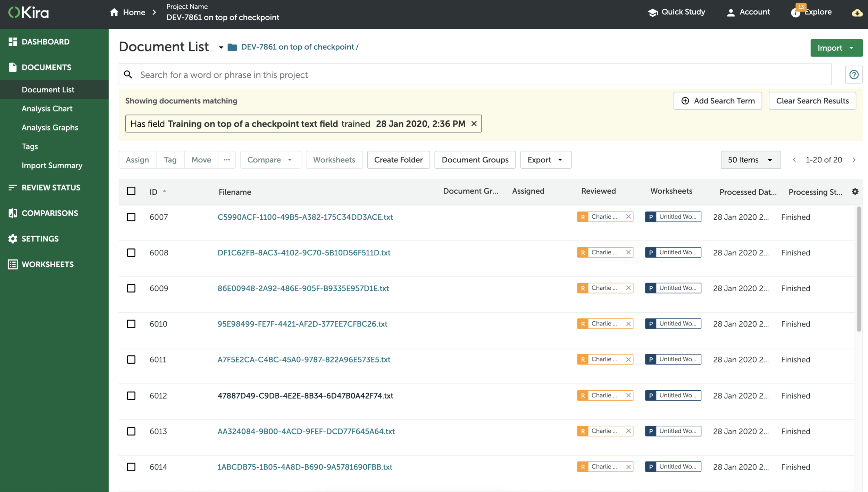Image resolution: width=868 pixels, height=492 pixels.
Task: Click the more actions ellipsis icon
Action: [x=227, y=160]
